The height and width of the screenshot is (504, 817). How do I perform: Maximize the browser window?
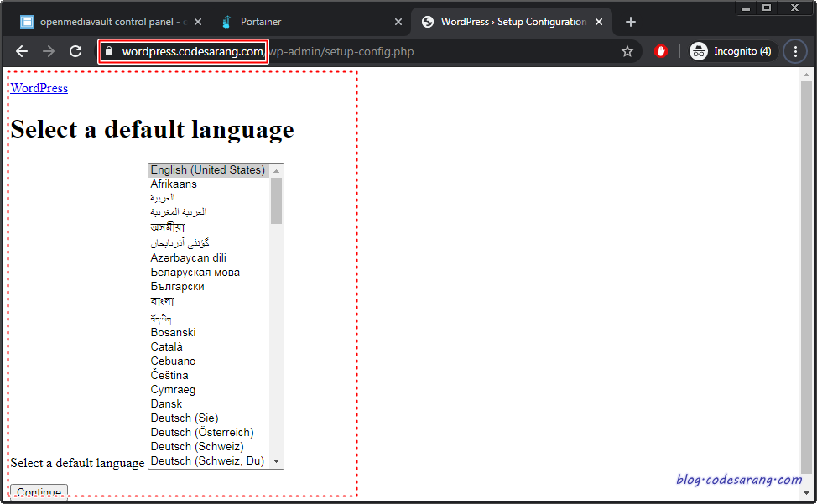(767, 8)
